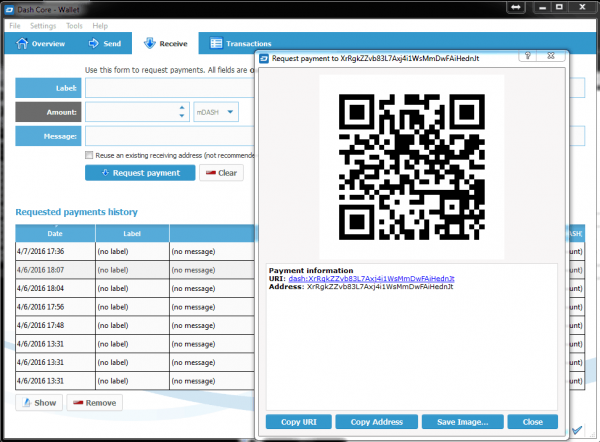
Task: Click the help question mark in the dialog title
Action: click(528, 56)
